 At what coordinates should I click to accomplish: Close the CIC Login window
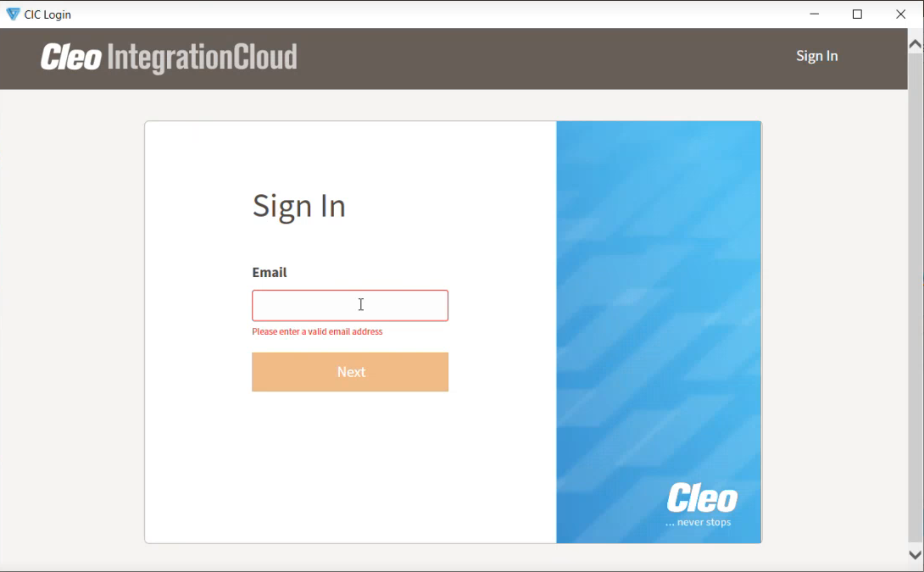coord(900,14)
